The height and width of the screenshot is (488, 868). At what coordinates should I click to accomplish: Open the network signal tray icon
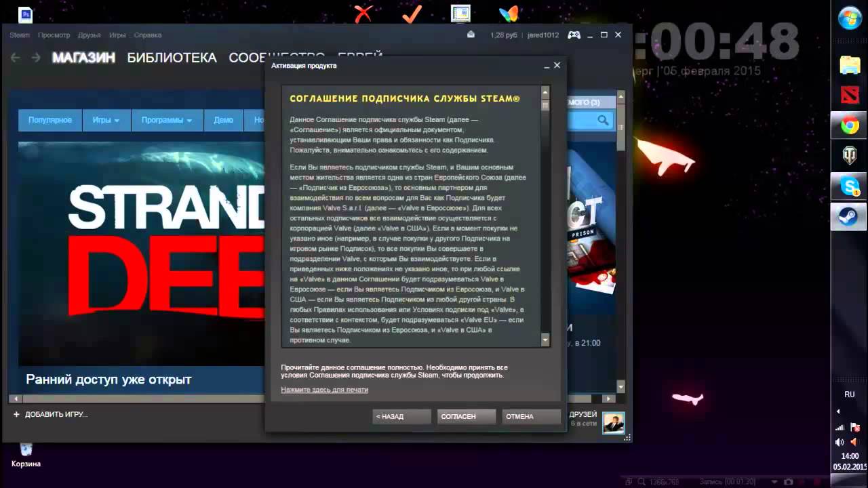point(840,427)
